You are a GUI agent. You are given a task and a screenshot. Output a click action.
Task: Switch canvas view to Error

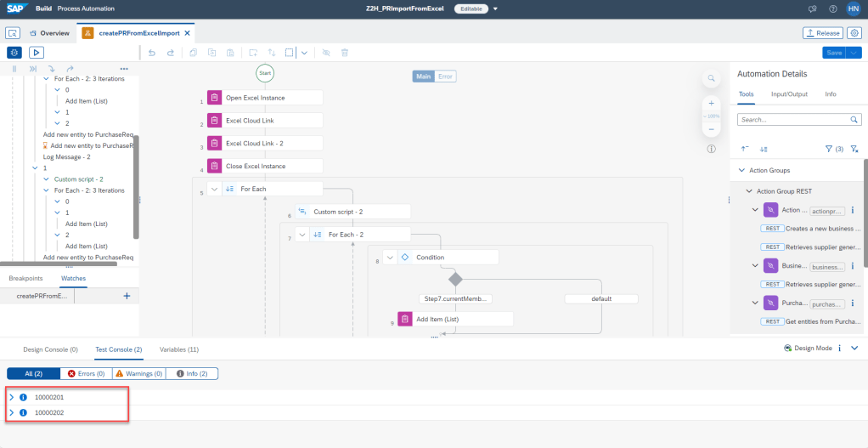(x=446, y=77)
